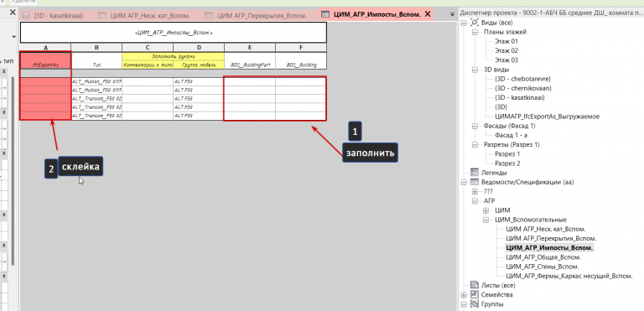Click column E header

pyautogui.click(x=250, y=48)
